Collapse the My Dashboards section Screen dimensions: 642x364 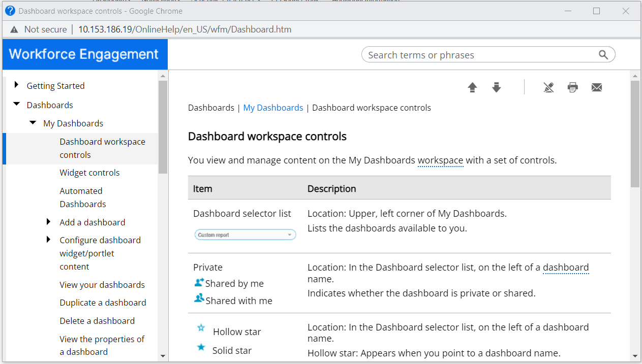pyautogui.click(x=33, y=123)
